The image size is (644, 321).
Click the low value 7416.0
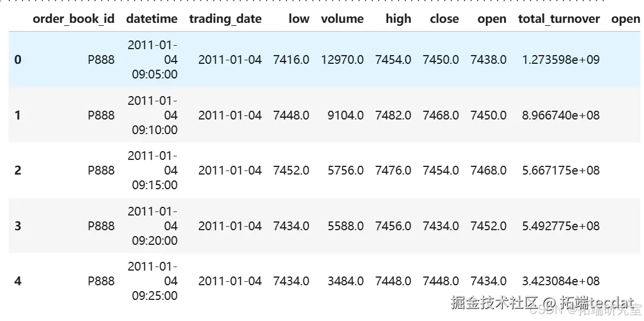point(291,60)
